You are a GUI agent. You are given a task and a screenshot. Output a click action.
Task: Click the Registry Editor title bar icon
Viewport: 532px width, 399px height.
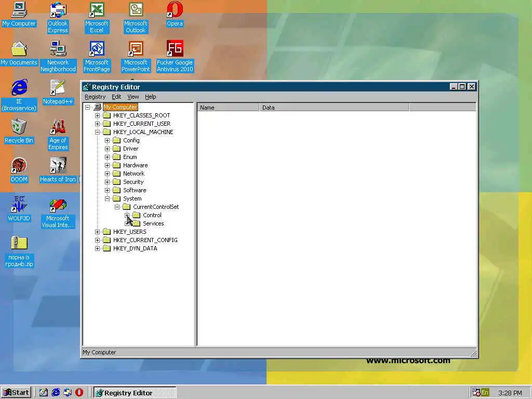(x=87, y=87)
